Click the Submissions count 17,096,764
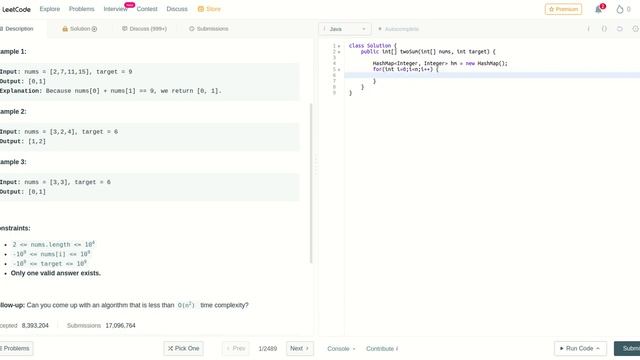The height and width of the screenshot is (360, 640). pyautogui.click(x=120, y=326)
